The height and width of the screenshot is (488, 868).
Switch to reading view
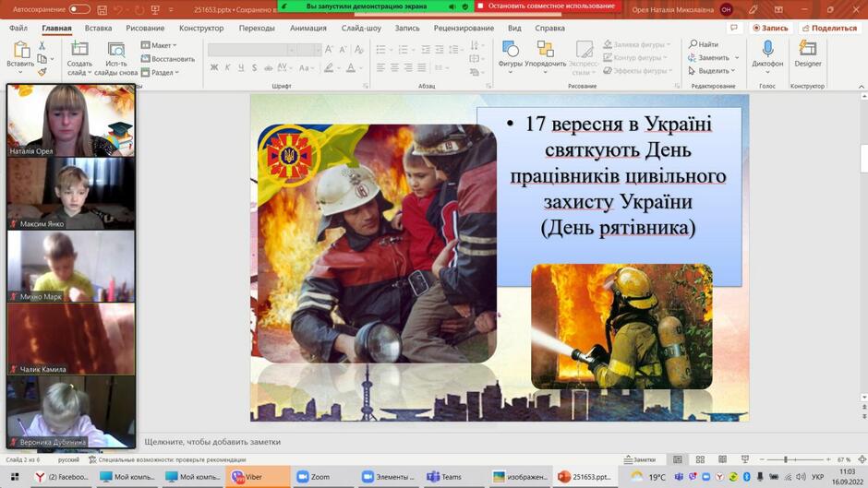(x=722, y=459)
